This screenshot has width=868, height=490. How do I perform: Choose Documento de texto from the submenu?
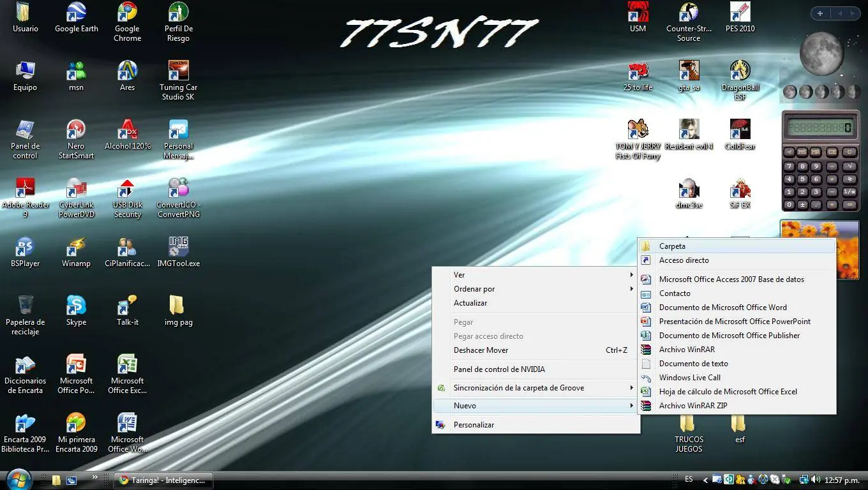pos(737,364)
